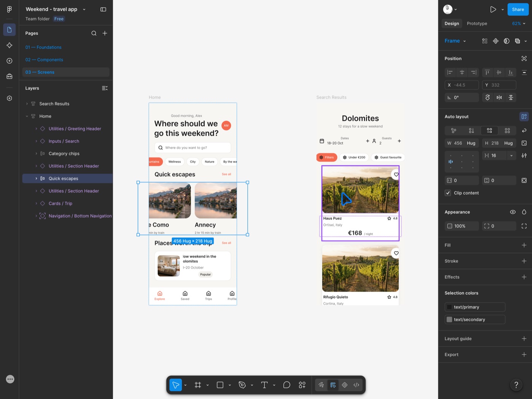This screenshot has width=532, height=399.
Task: Toggle layer visibility eye in Appearance
Action: pyautogui.click(x=513, y=212)
